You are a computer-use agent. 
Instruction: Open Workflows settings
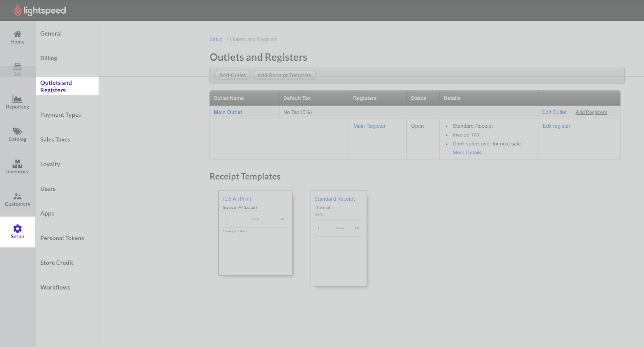(55, 287)
